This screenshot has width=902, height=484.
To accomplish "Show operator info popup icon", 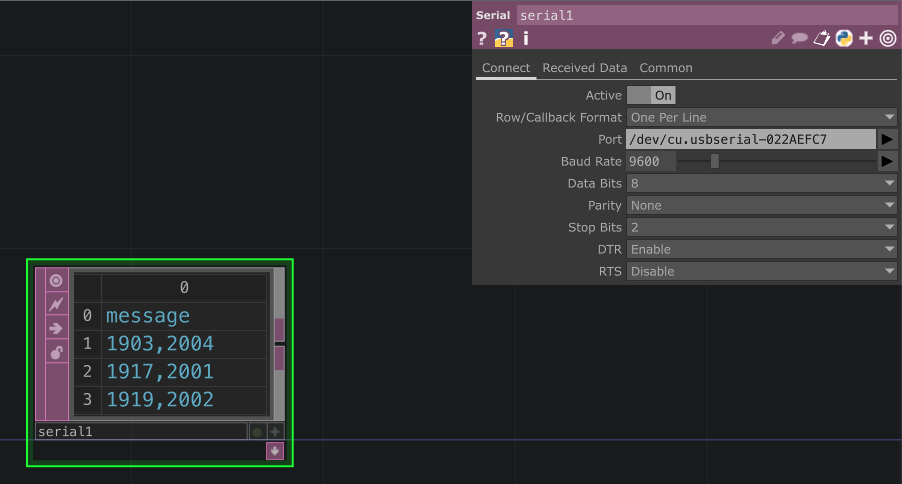I will [526, 39].
